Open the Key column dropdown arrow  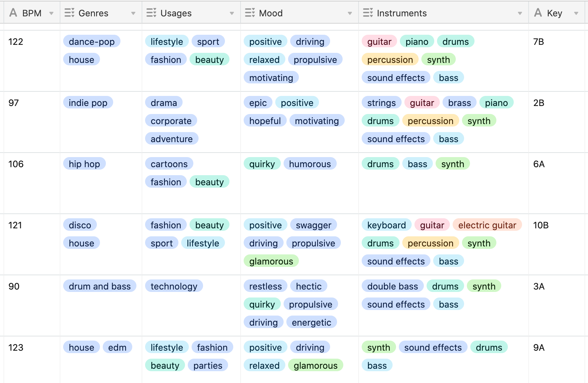tap(576, 14)
